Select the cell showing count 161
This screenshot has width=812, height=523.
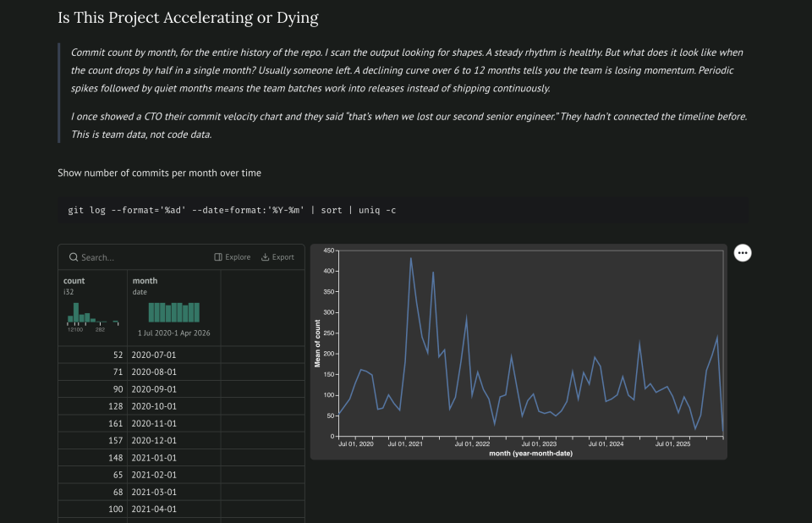pyautogui.click(x=116, y=423)
